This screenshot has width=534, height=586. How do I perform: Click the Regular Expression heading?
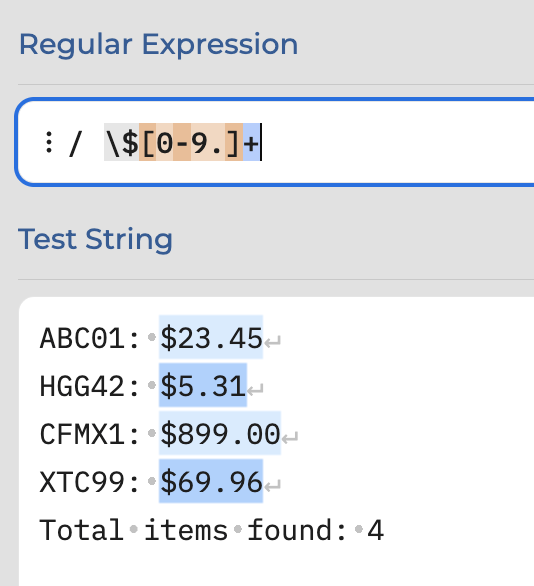click(158, 45)
